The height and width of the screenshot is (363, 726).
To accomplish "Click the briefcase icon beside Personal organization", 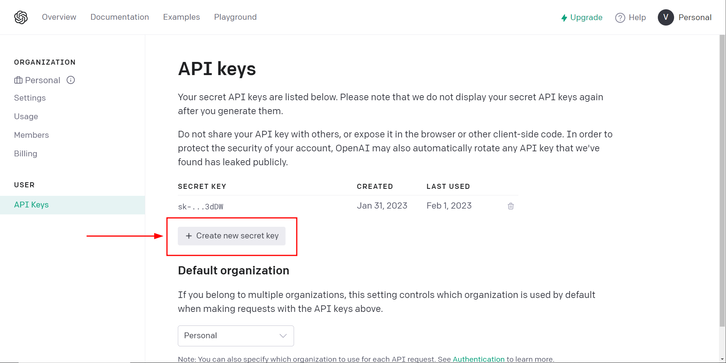I will click(18, 80).
